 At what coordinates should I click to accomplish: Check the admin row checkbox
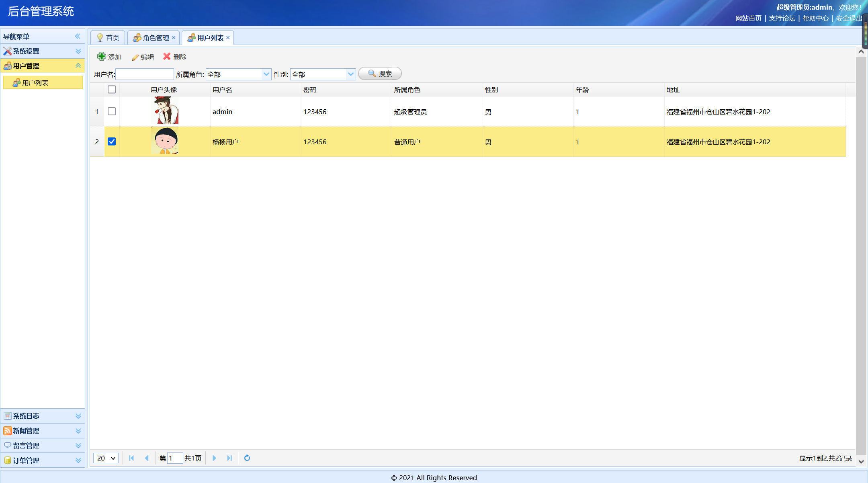[x=112, y=111]
